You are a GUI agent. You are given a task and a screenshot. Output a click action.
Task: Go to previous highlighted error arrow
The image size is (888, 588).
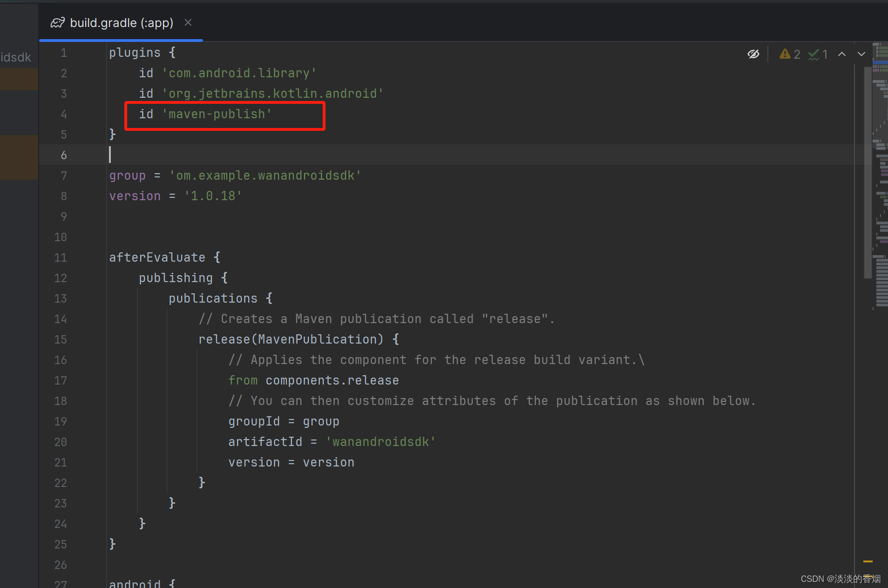point(842,54)
